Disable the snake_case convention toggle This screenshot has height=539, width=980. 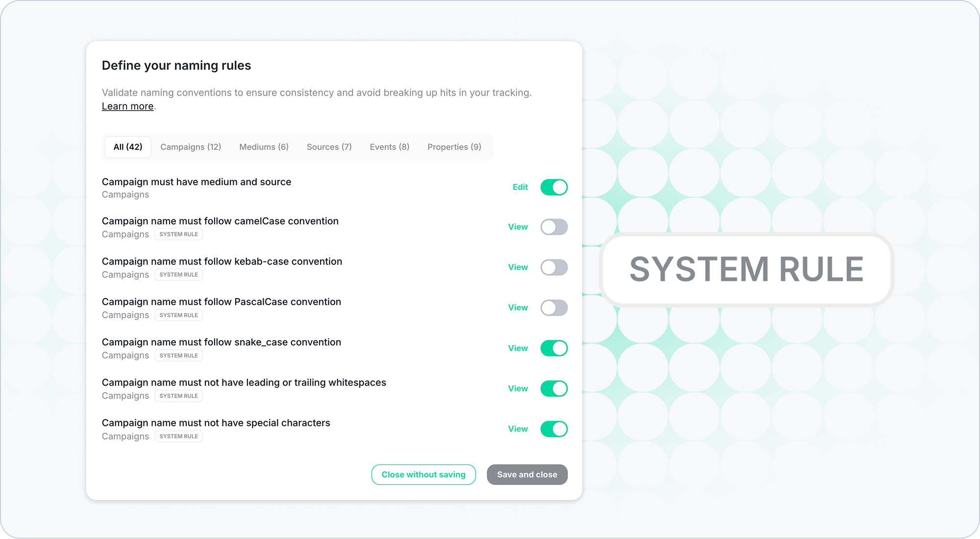coord(554,348)
